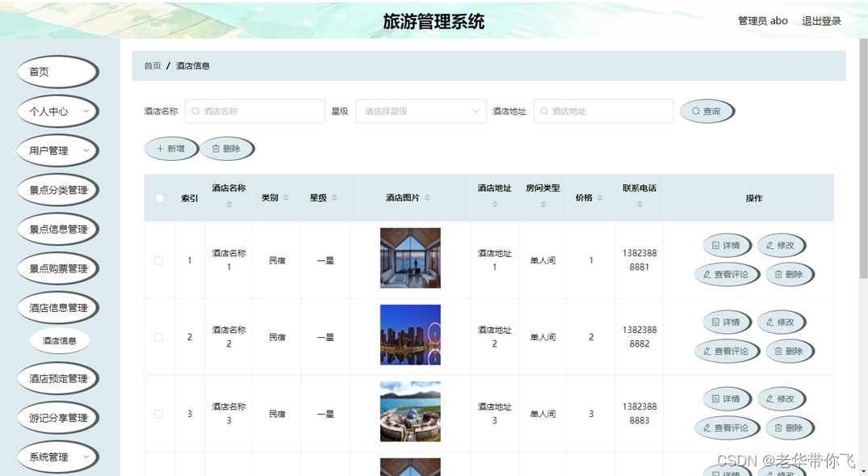
Task: Click the magnifier icon inside 酒店名称 input
Action: pyautogui.click(x=194, y=111)
